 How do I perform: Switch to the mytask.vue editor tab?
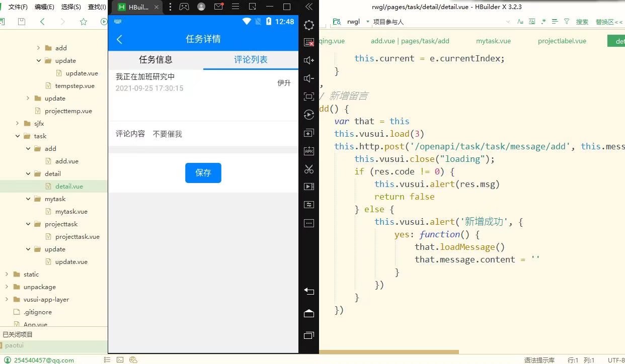pos(493,41)
